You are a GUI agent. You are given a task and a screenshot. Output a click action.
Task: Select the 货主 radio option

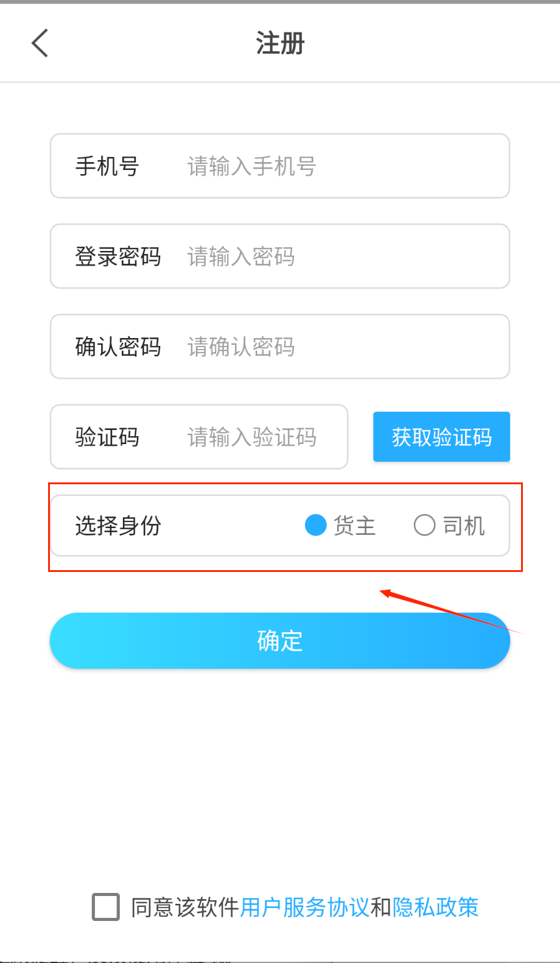316,525
